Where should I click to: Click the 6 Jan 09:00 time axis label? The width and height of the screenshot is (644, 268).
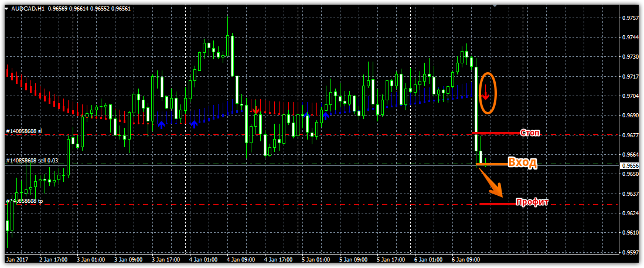click(x=466, y=259)
